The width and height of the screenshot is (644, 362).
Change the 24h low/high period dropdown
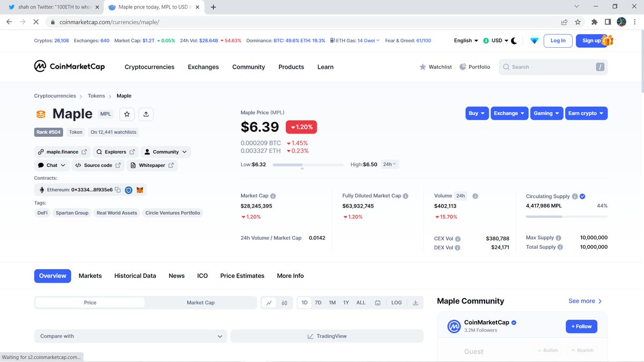pyautogui.click(x=390, y=165)
